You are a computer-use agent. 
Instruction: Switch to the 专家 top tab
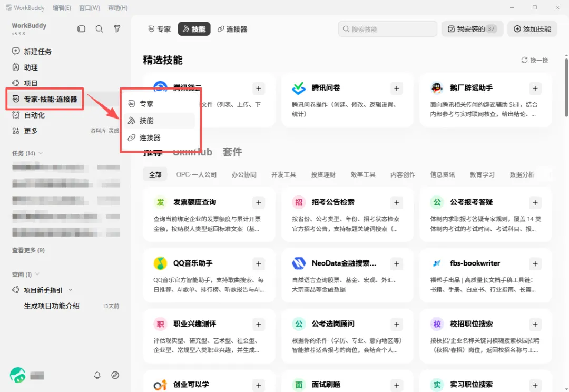tap(159, 29)
